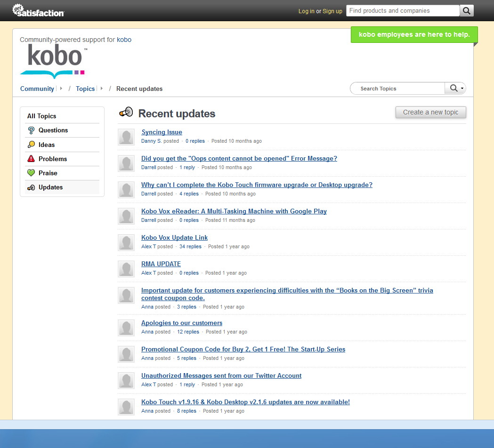Open the Kobo Vox Update Link topic

pyautogui.click(x=174, y=237)
